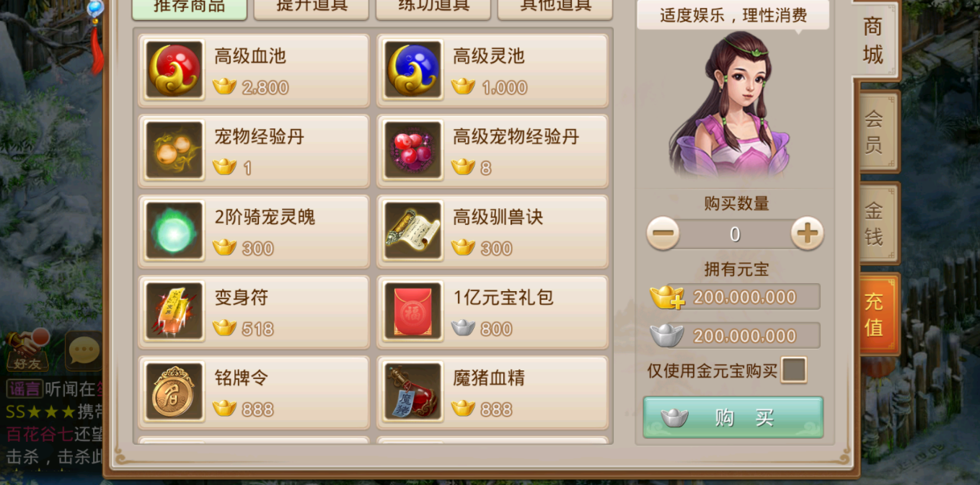This screenshot has width=980, height=485.
Task: Switch to the 会员 side tab
Action: point(875,131)
